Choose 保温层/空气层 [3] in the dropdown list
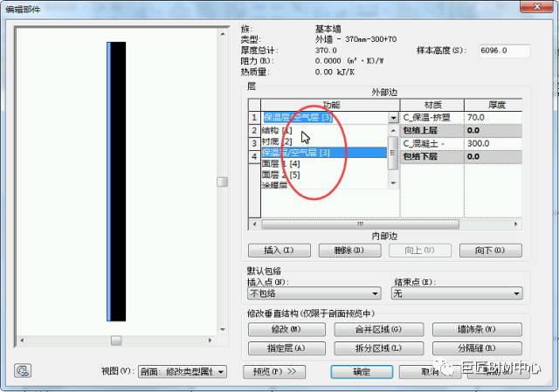Viewport: 559px width, 392px height. point(324,153)
